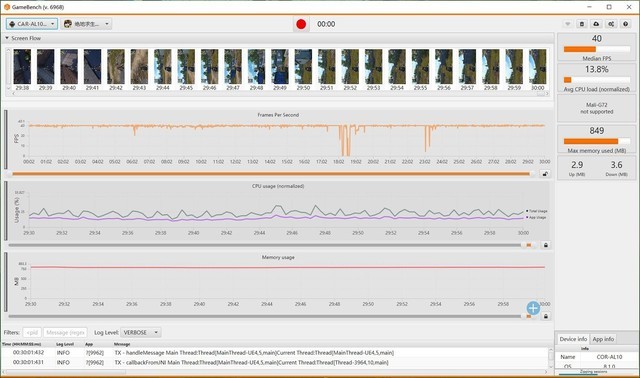Collapse the Screen Flow section
Viewport: 640px width, 378px height.
(x=7, y=38)
